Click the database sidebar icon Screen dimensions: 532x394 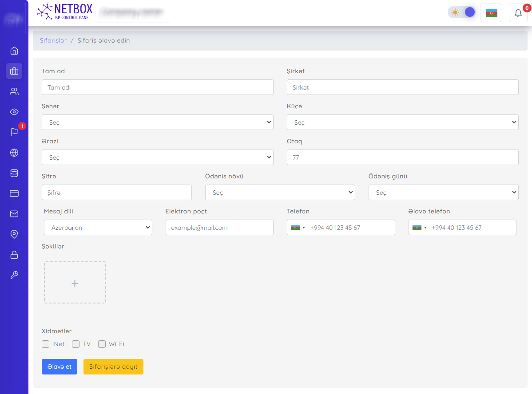[x=14, y=173]
